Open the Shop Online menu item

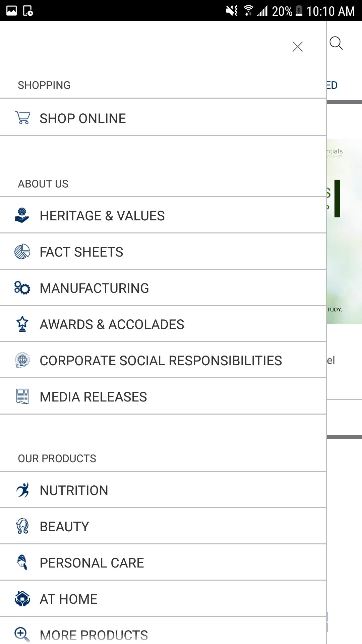tap(82, 118)
